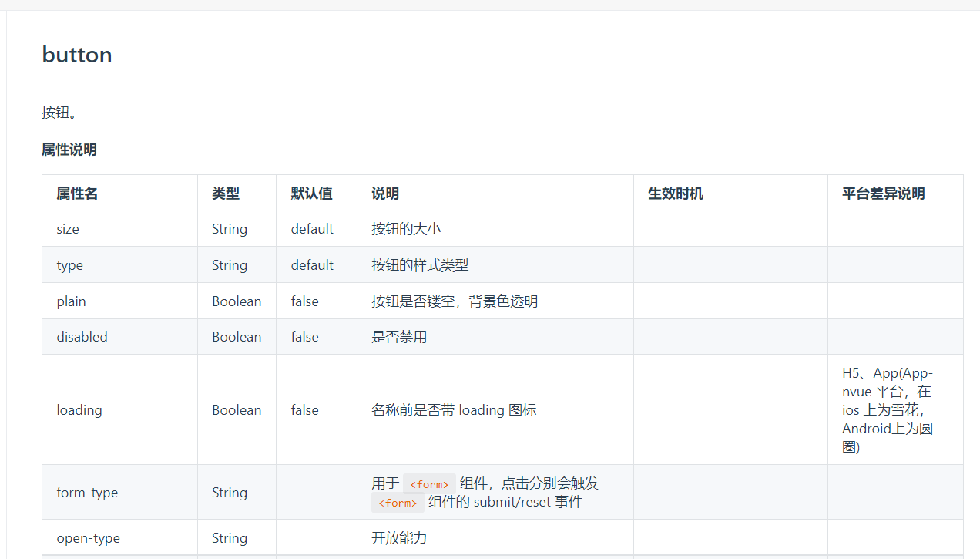
Task: Click "String" in the size row
Action: tap(230, 229)
